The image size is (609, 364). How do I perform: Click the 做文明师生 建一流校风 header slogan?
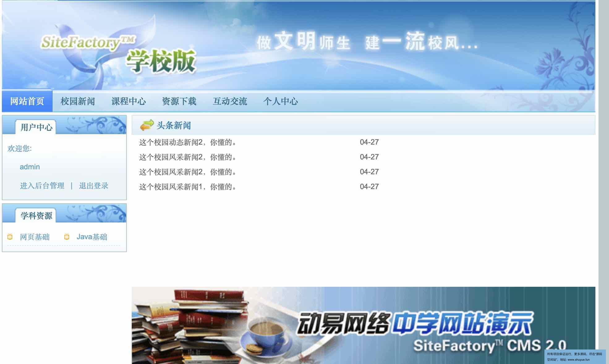coord(367,42)
